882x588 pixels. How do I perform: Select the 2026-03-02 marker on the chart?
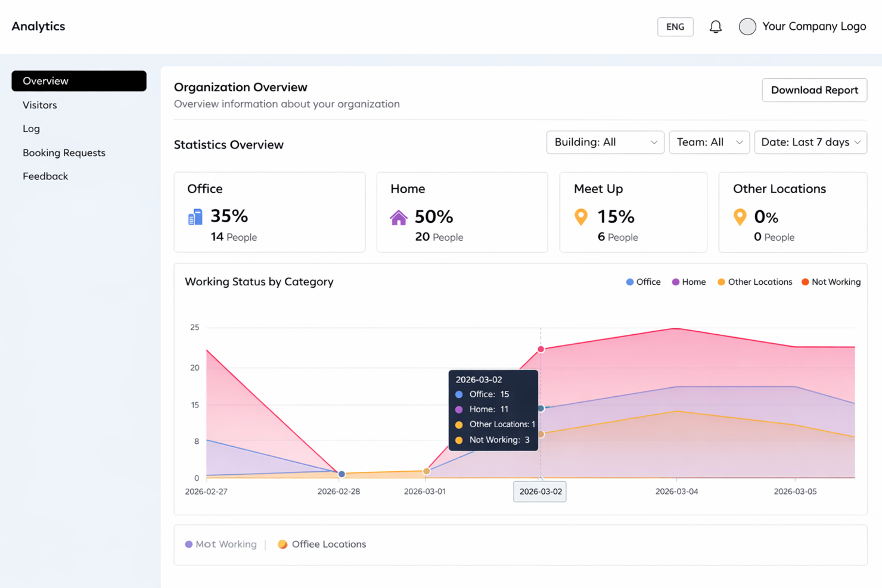coord(539,491)
